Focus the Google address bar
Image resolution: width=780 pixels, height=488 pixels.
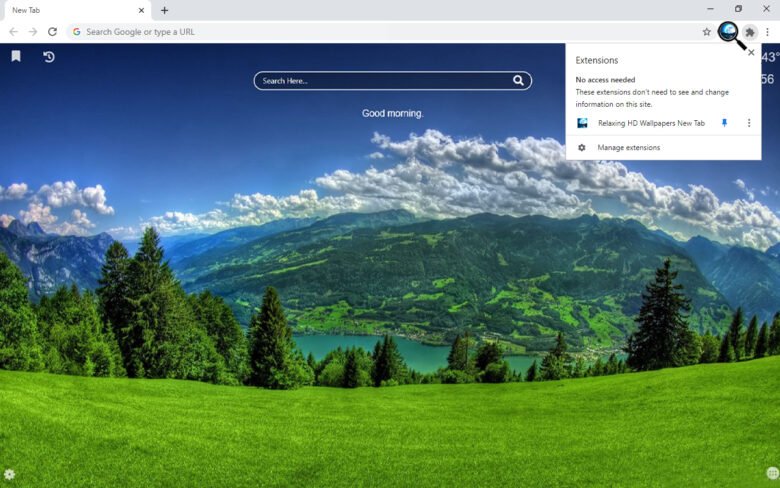[x=380, y=32]
